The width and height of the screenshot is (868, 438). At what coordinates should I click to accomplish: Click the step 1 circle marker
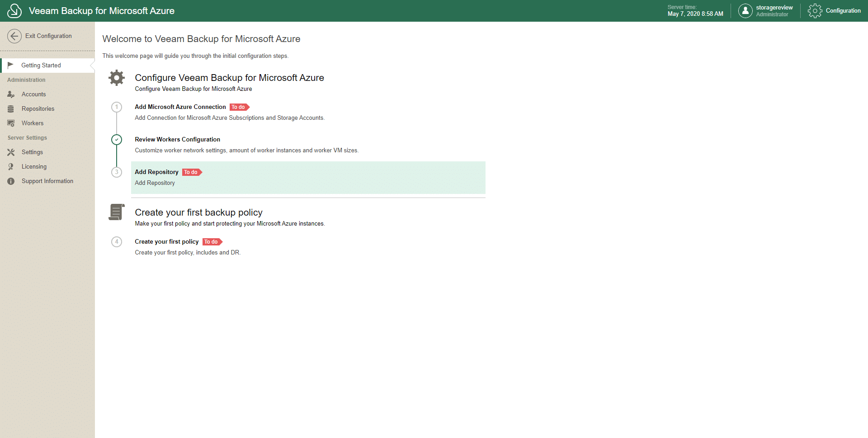[117, 107]
